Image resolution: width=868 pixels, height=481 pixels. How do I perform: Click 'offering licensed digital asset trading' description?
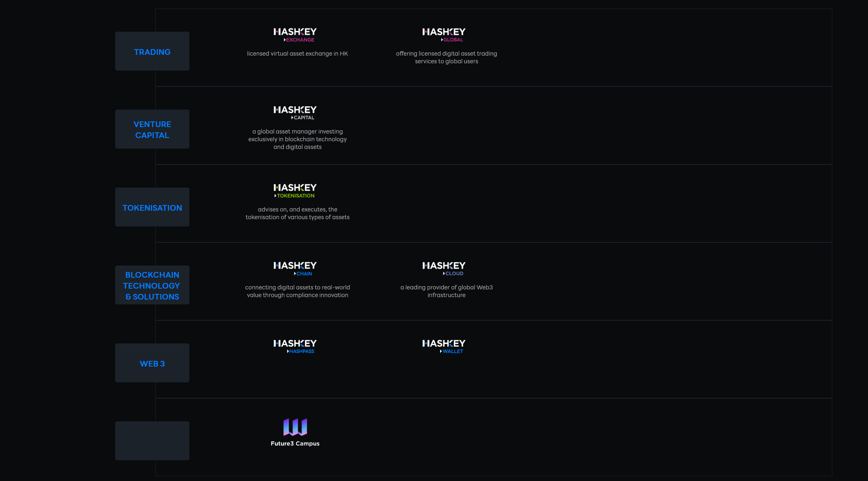coord(446,54)
